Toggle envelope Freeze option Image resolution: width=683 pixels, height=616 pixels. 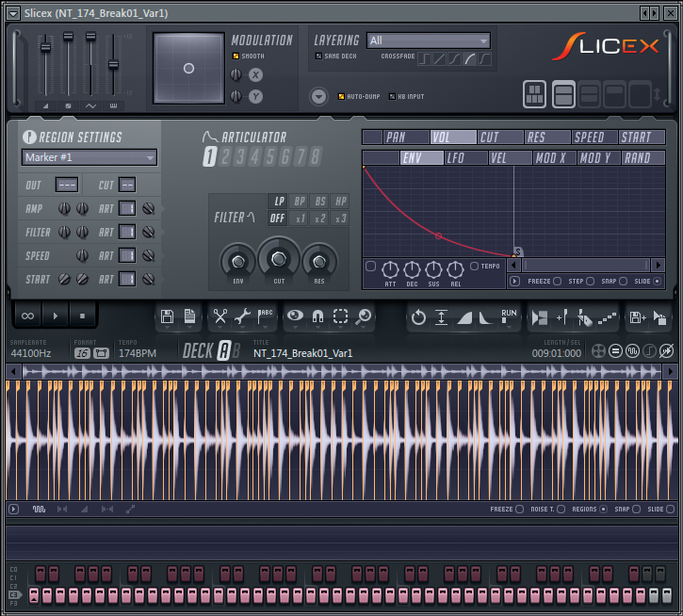click(x=557, y=282)
